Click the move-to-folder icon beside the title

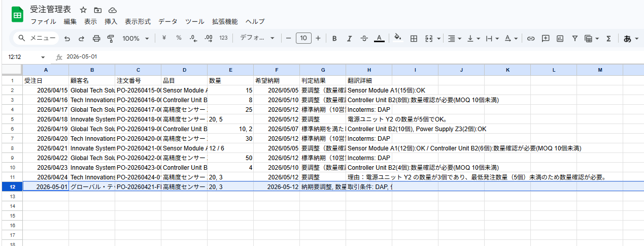coord(98,10)
